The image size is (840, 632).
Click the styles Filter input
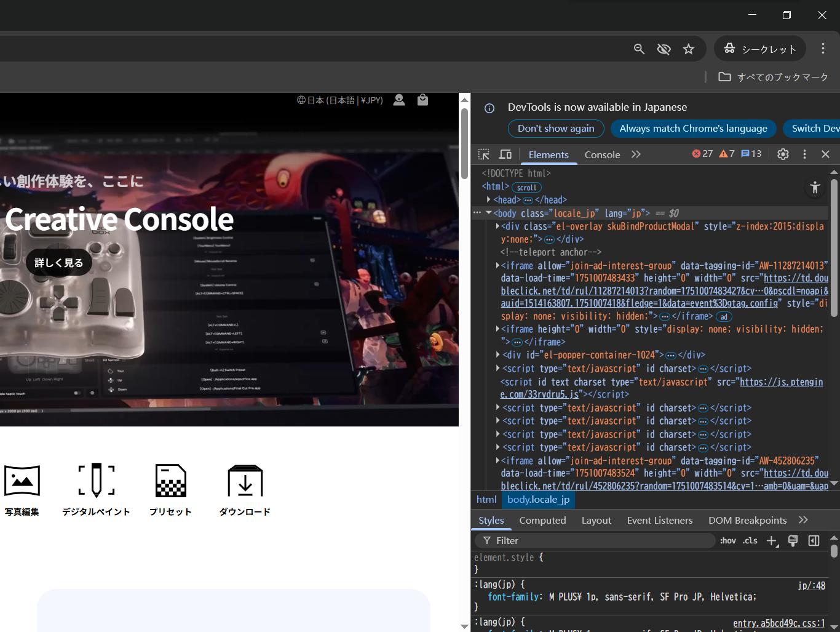[595, 540]
